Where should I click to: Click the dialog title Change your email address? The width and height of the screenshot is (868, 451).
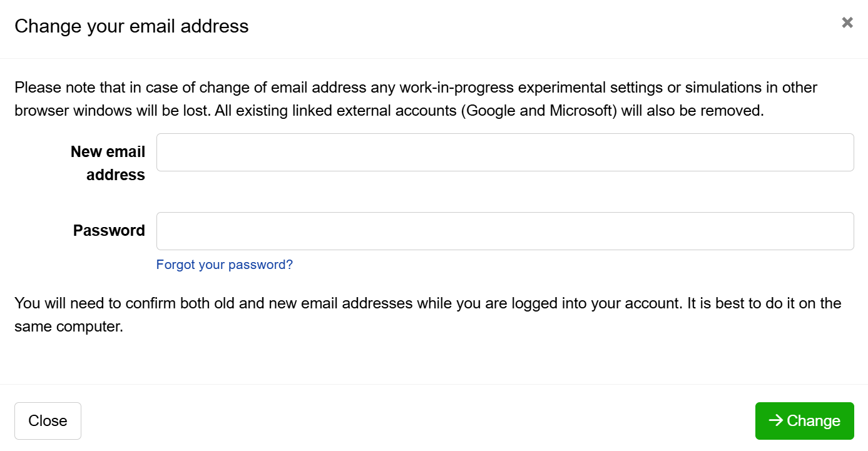132,26
